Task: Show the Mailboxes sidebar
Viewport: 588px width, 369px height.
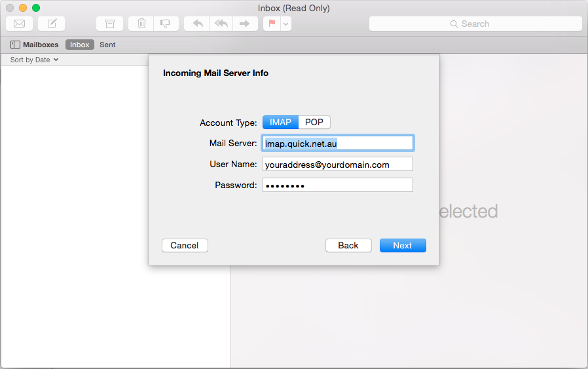Action: 35,45
